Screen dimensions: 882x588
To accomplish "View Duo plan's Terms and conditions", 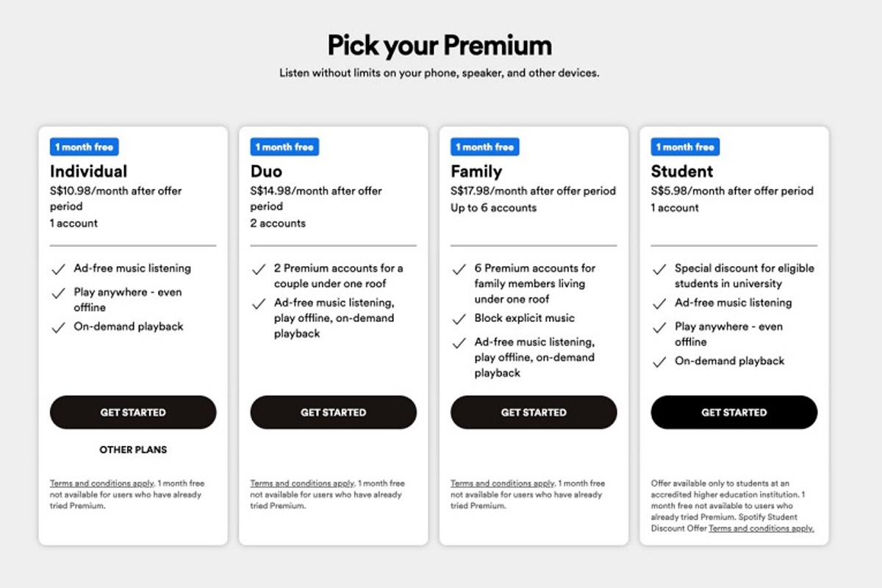I will 302,484.
